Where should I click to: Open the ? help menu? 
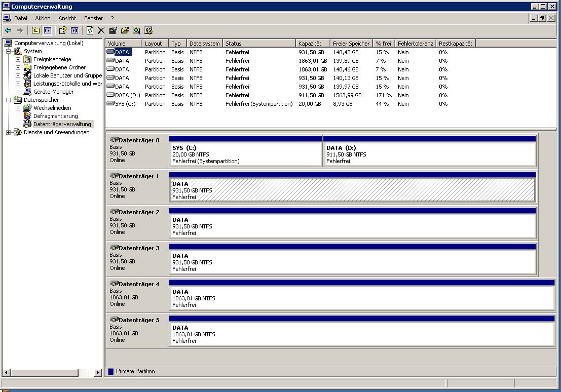coord(113,18)
